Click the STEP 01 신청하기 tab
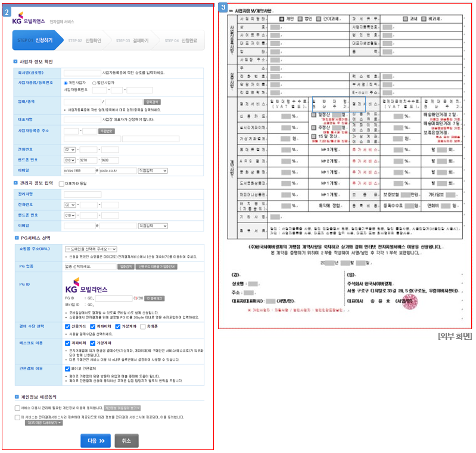This screenshot has width=476, height=453. (36, 40)
